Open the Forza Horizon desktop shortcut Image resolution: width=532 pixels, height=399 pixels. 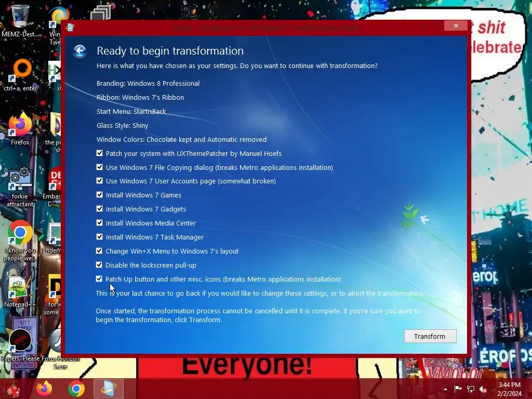[x=60, y=350]
